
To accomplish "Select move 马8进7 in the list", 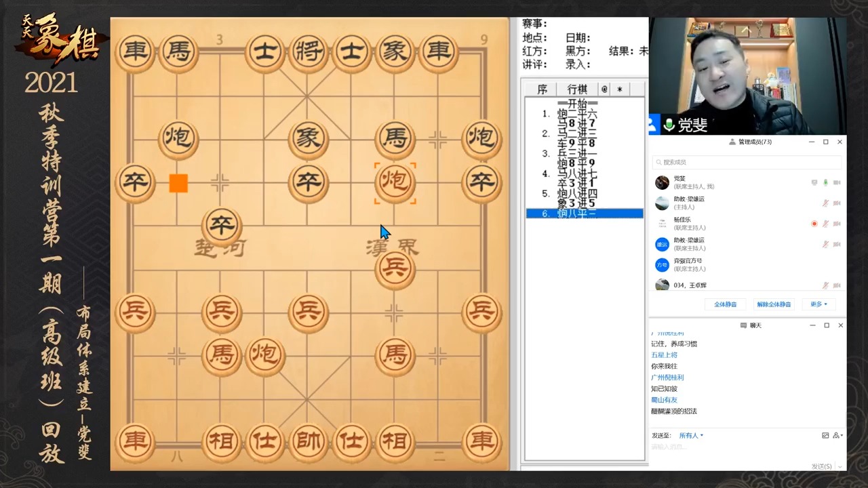I will coord(577,123).
